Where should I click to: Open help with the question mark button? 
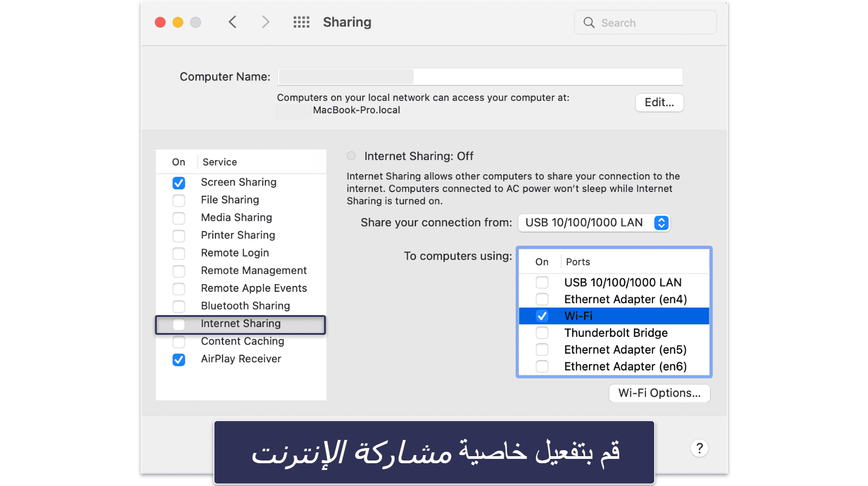click(699, 448)
